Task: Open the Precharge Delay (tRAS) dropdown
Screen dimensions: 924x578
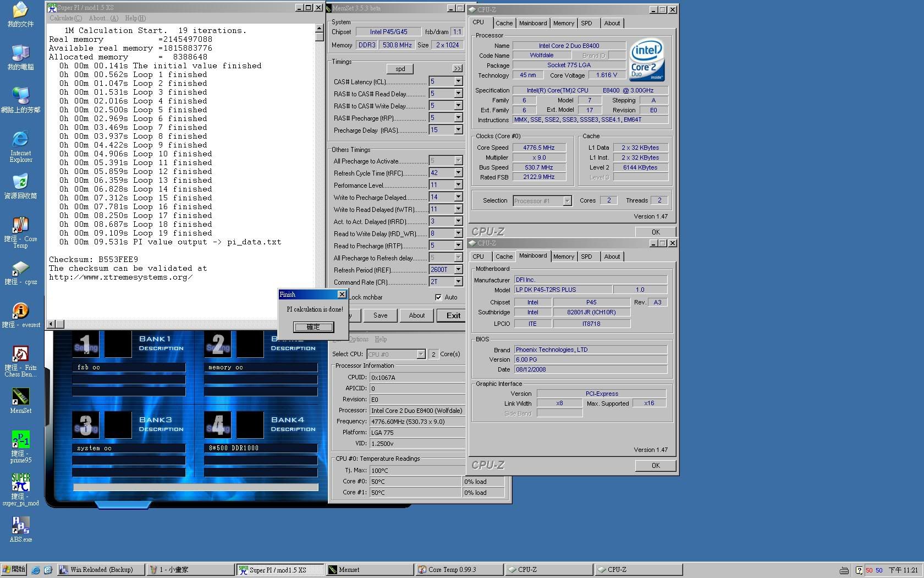Action: point(458,130)
